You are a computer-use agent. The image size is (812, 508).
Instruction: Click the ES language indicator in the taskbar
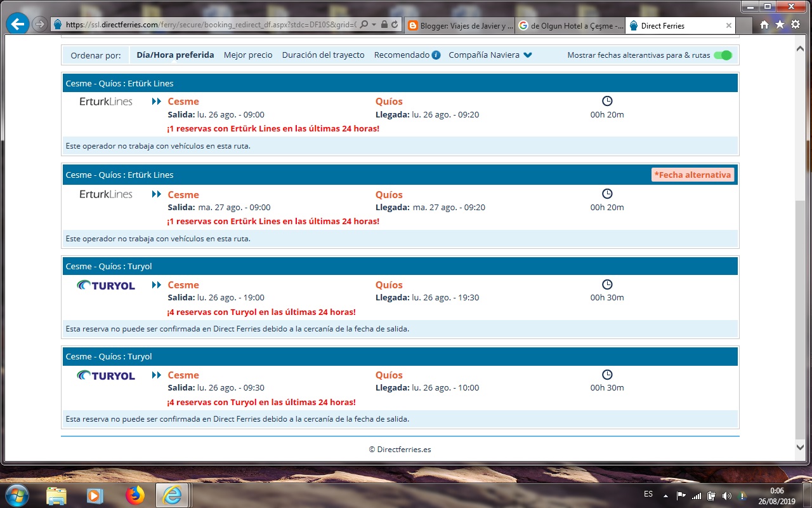pos(648,494)
